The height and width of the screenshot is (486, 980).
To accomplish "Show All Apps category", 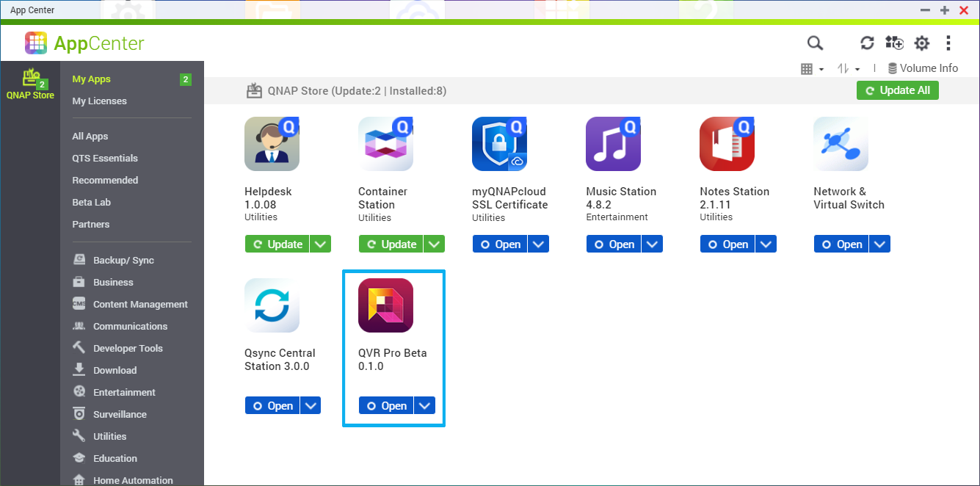I will click(90, 137).
